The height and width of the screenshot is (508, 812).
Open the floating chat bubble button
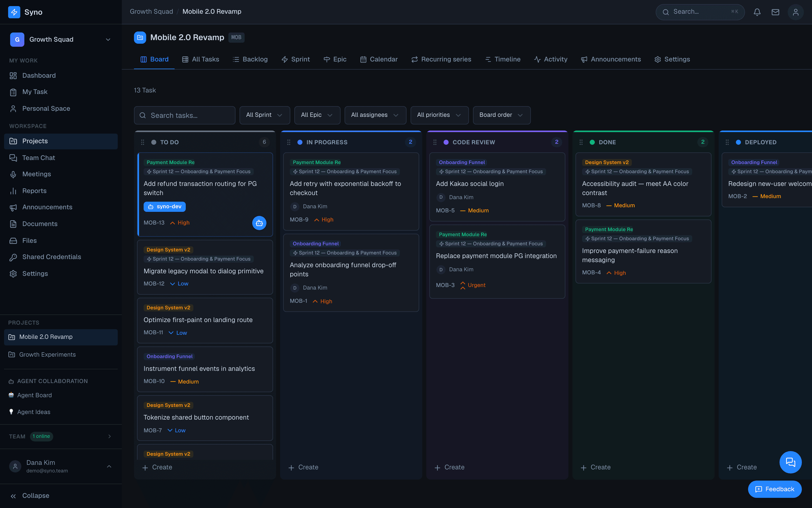[790, 462]
